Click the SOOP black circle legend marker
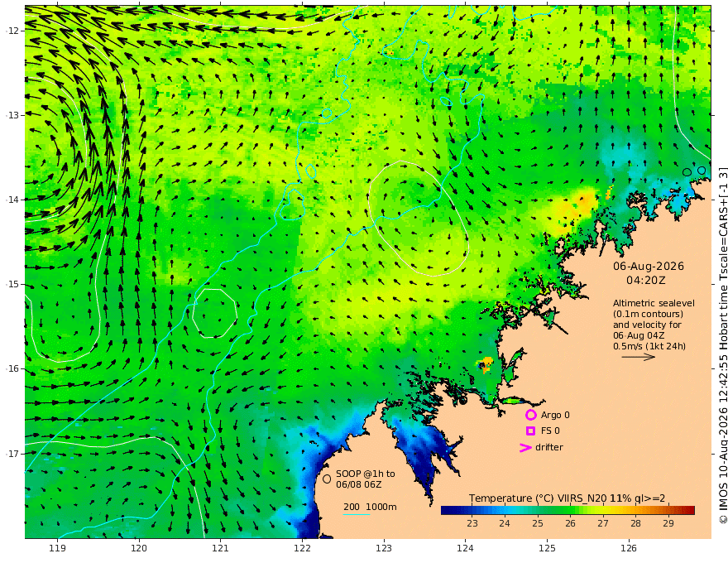 pos(327,479)
